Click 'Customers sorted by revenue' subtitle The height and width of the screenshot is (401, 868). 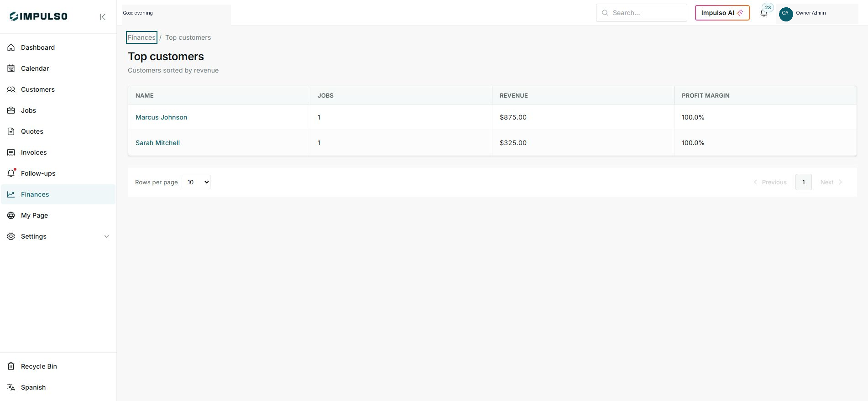tap(173, 70)
